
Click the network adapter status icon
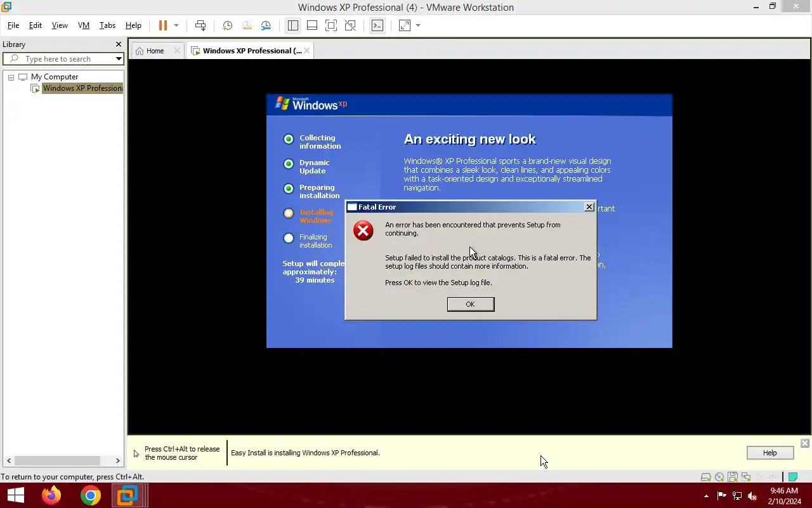point(745,477)
